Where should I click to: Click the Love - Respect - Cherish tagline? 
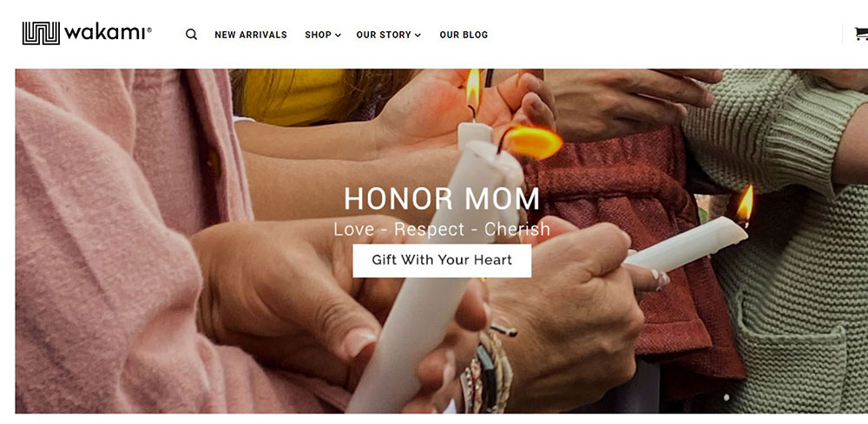point(442,229)
